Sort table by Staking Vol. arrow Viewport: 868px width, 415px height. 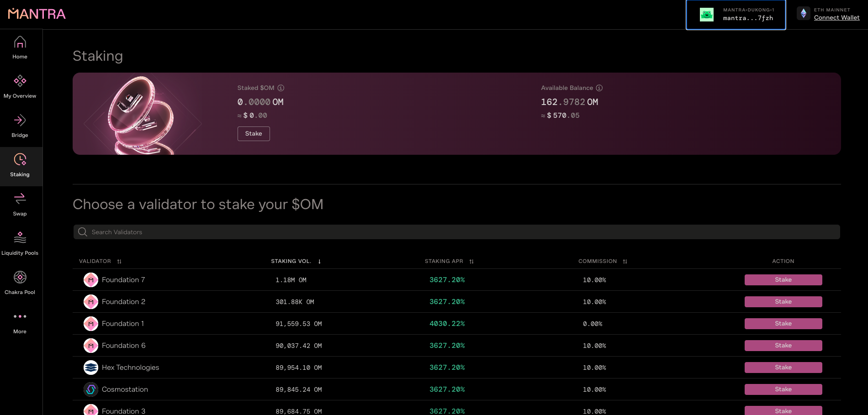[x=319, y=262]
